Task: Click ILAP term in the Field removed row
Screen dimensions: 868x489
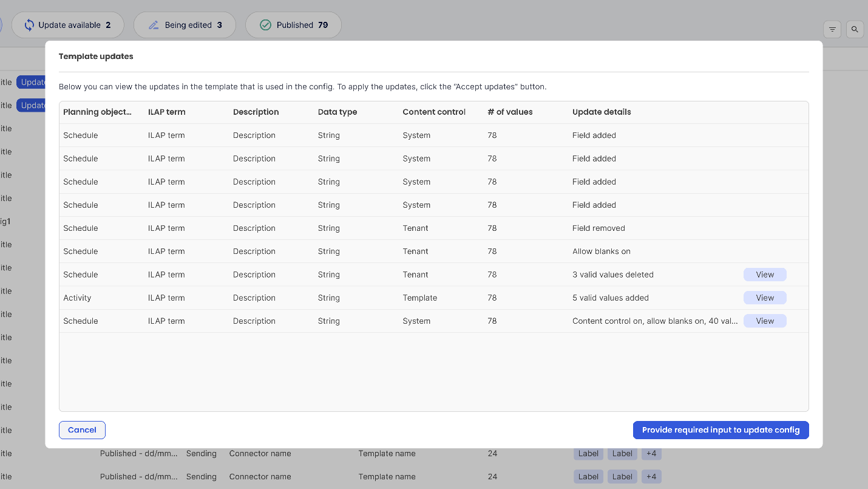Action: pos(166,228)
